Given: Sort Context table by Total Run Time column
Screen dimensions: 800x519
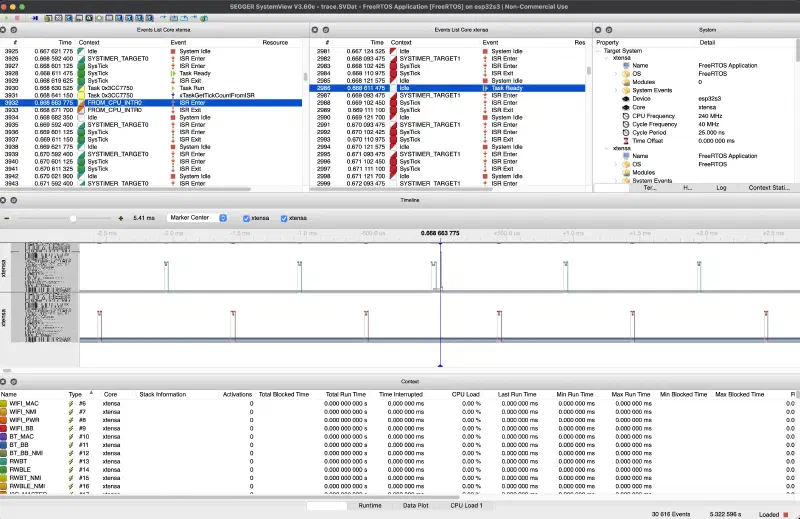Looking at the screenshot, I should (x=345, y=394).
